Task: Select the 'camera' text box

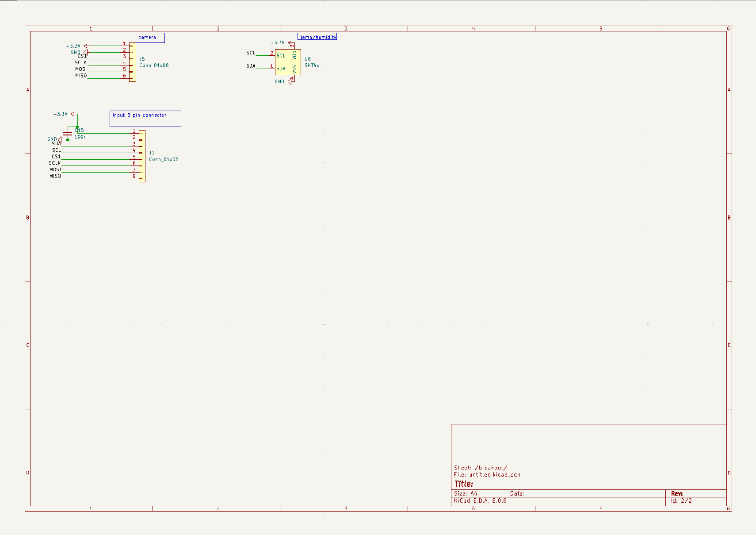Action: tap(150, 38)
